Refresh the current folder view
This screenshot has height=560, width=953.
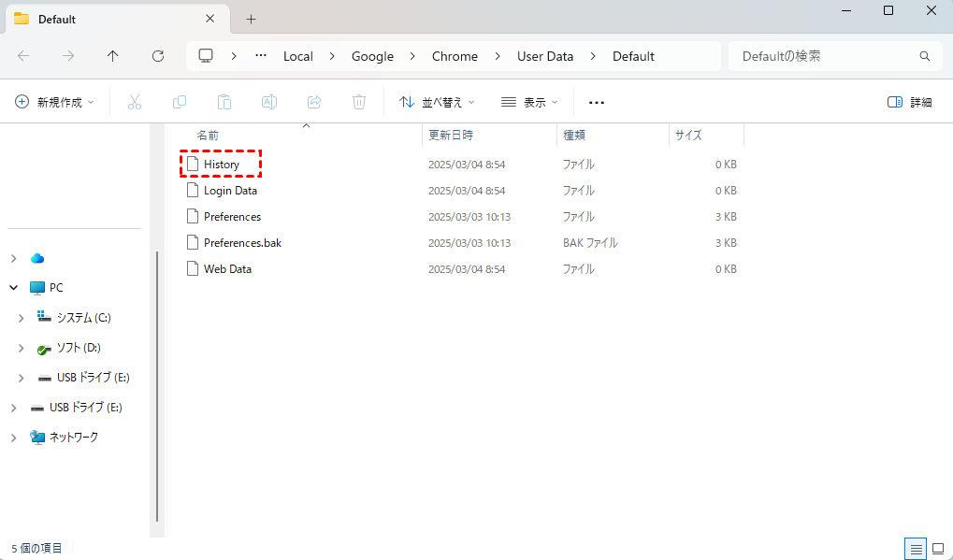click(158, 56)
